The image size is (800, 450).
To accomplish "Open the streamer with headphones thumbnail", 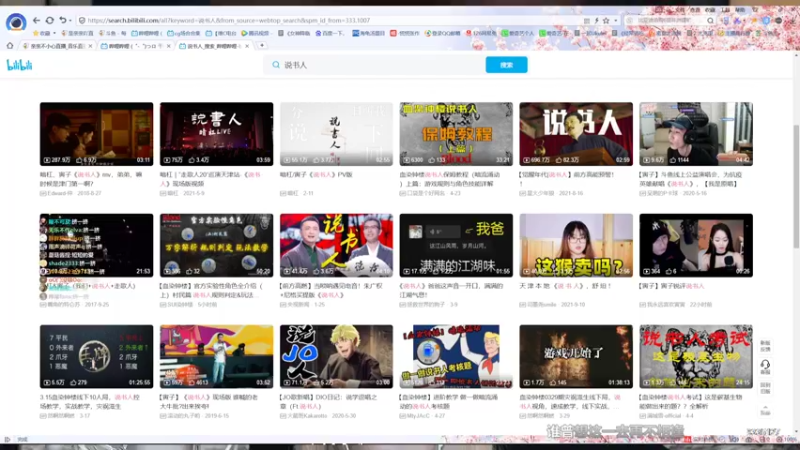I will [696, 134].
